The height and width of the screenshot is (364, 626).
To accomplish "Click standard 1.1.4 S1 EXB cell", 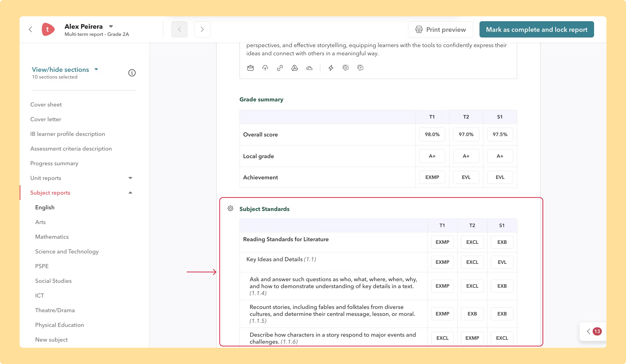I will [502, 286].
